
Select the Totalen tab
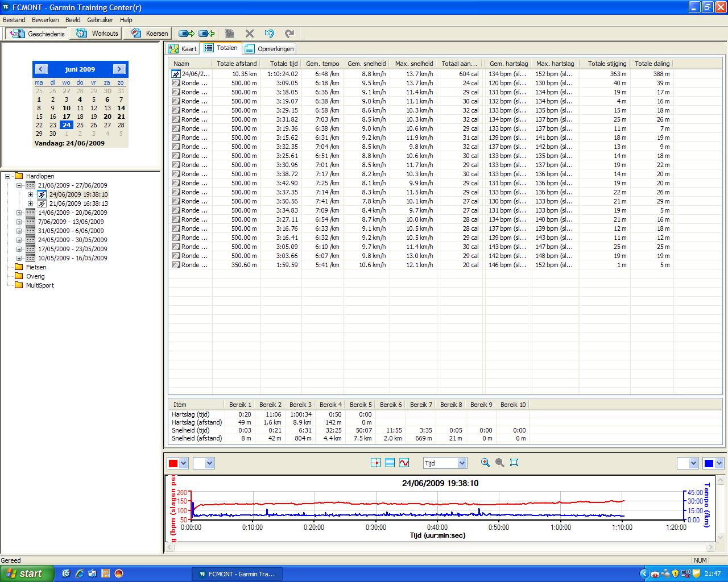tap(221, 48)
